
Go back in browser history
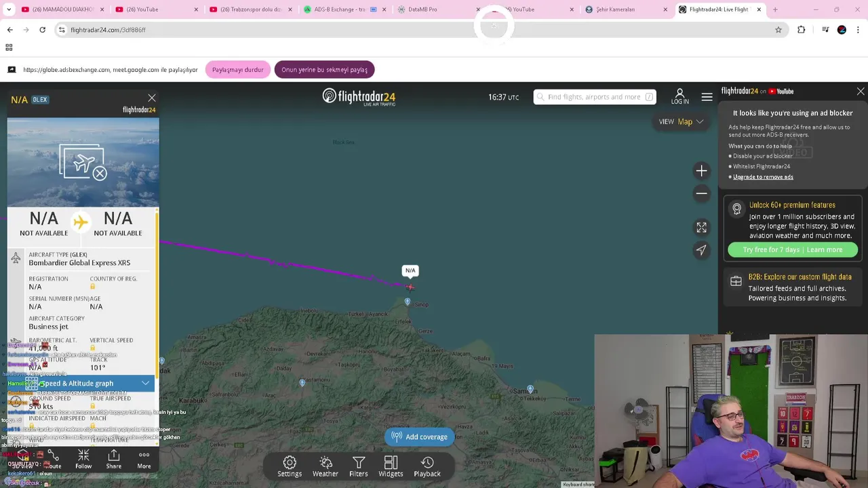click(x=9, y=30)
